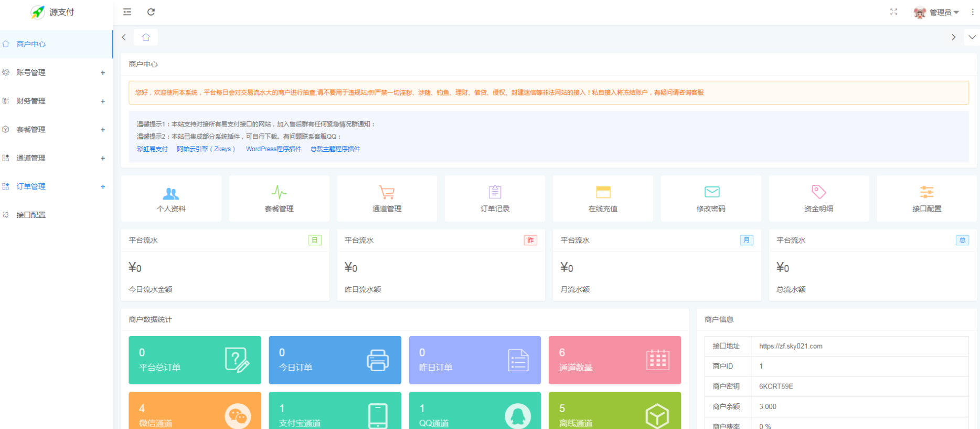
Task: Click the orange warning notice banner
Action: (549, 92)
